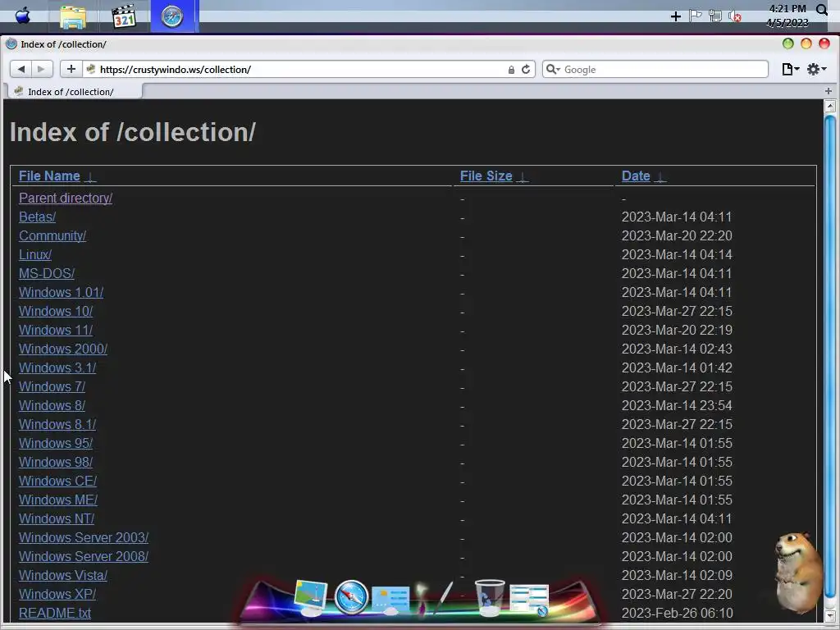This screenshot has width=840, height=630.
Task: Open the Parent directory link
Action: [66, 199]
